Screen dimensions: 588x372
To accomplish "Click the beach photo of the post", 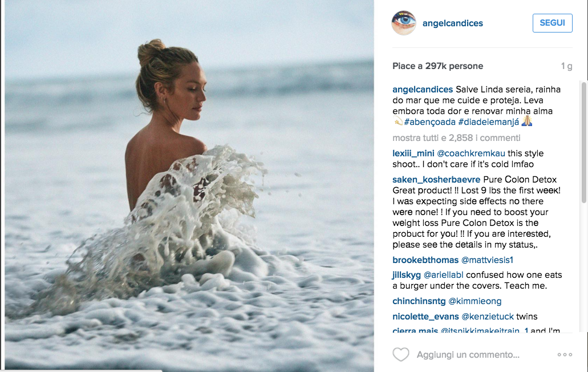I will point(189,186).
